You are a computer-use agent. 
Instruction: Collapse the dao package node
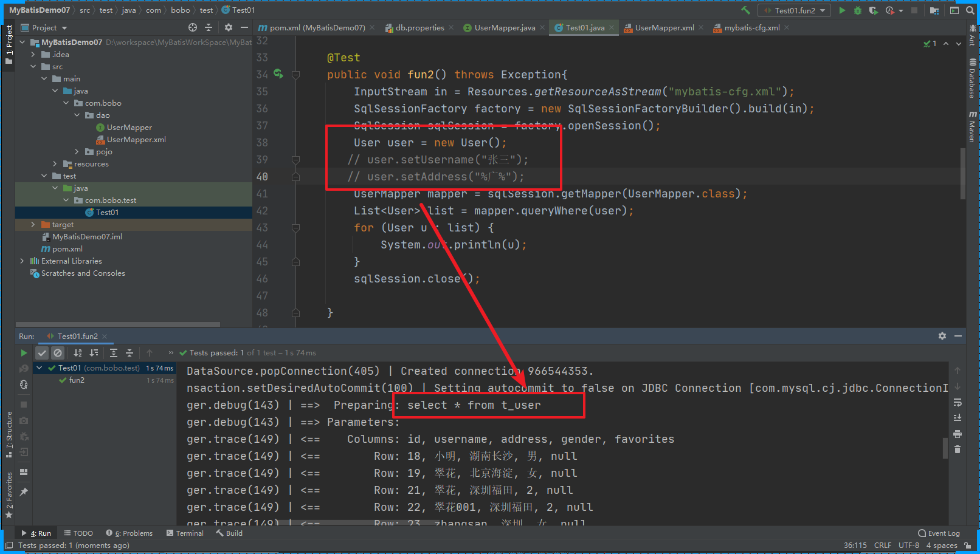pos(77,115)
